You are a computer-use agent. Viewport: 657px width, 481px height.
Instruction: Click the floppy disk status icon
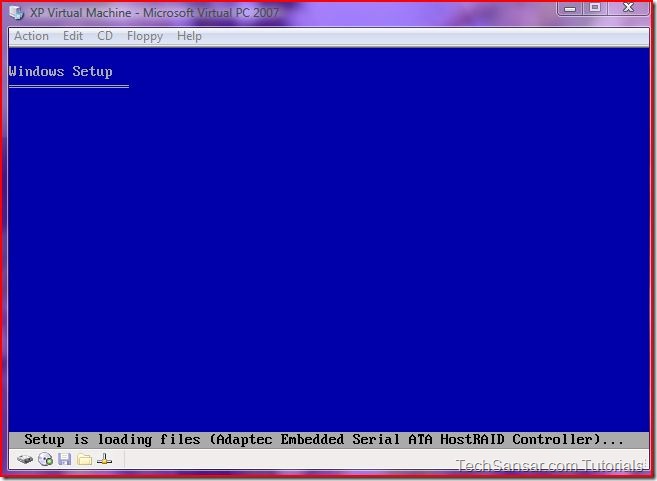click(x=65, y=459)
